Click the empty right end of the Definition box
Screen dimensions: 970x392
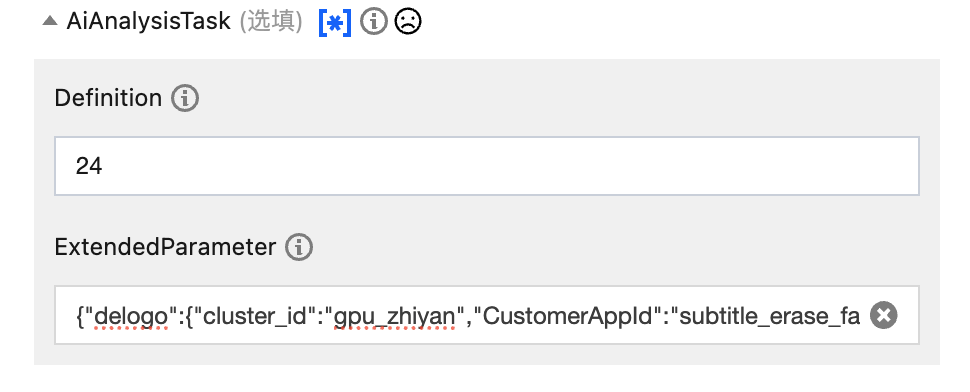pos(804,166)
